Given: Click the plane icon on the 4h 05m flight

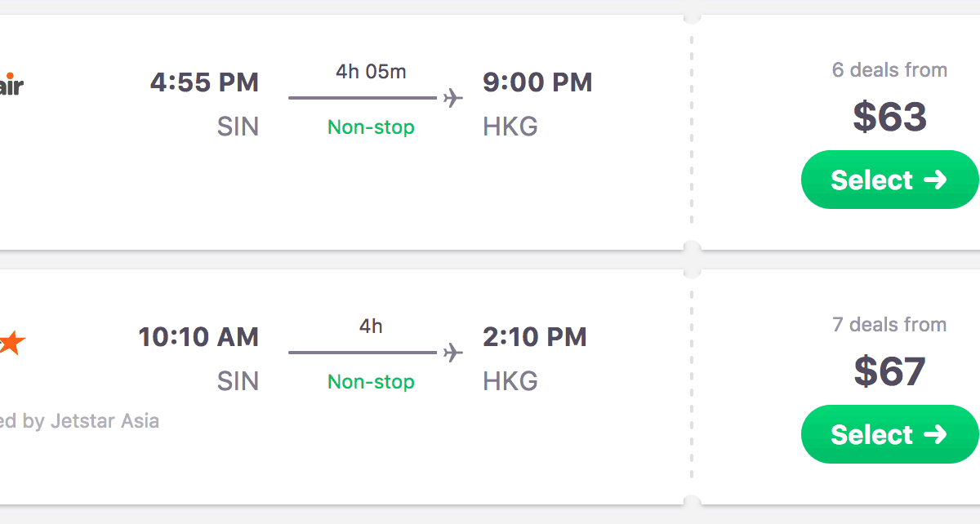Looking at the screenshot, I should point(452,98).
